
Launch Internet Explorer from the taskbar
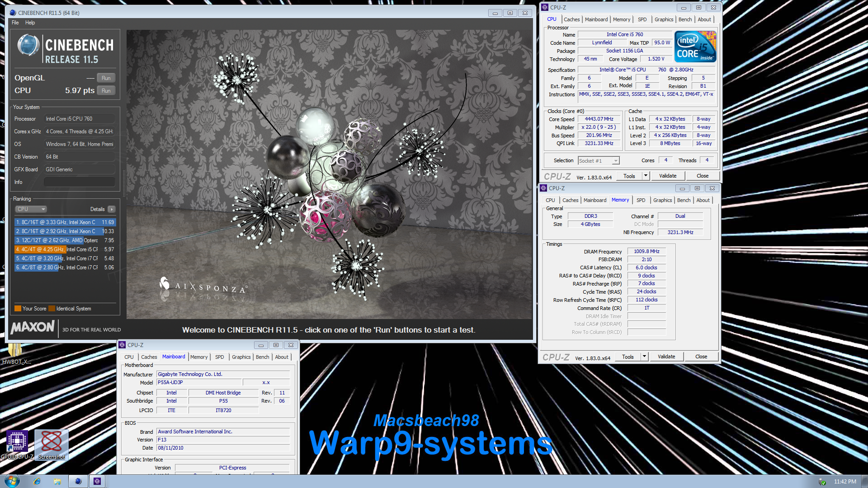[x=37, y=481]
